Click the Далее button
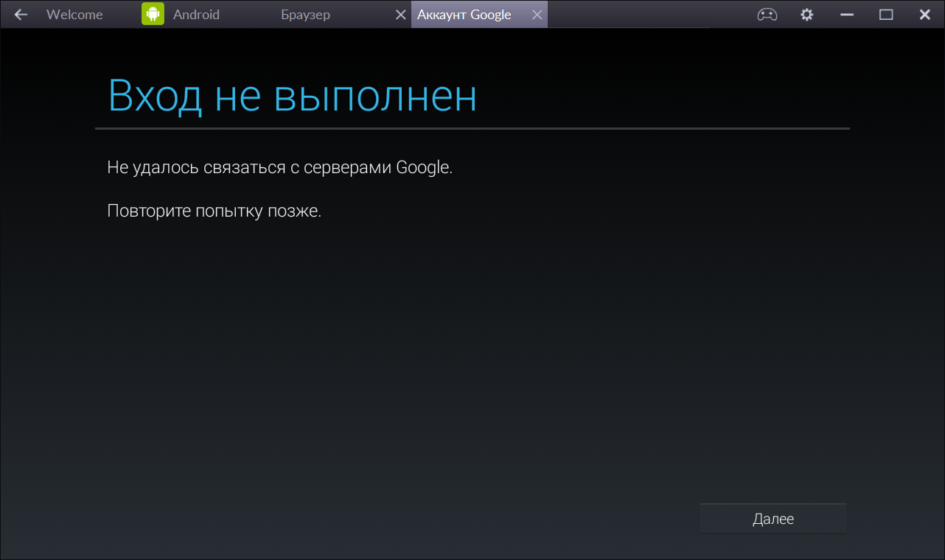This screenshot has height=560, width=945. point(773,519)
